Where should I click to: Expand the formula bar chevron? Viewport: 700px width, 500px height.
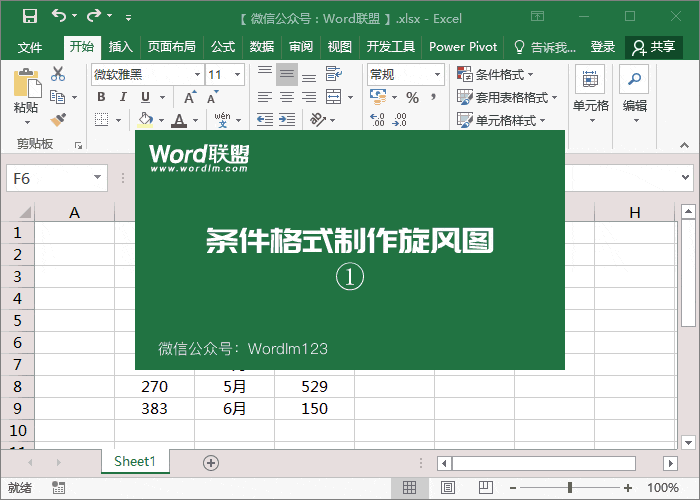coord(686,177)
